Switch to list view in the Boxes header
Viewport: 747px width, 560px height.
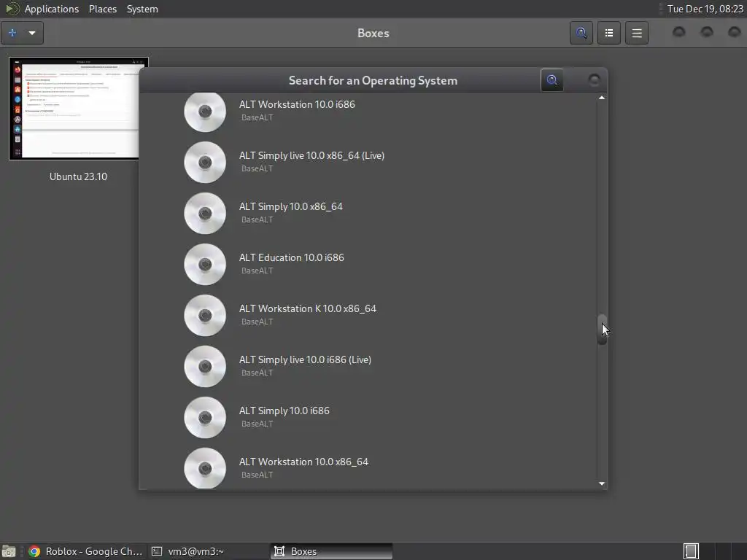[609, 33]
